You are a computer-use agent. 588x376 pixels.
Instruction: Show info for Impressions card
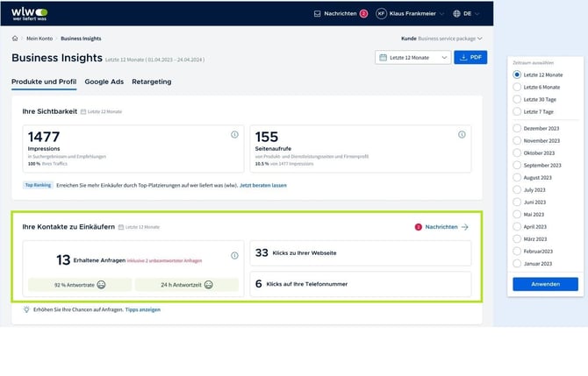pos(234,134)
